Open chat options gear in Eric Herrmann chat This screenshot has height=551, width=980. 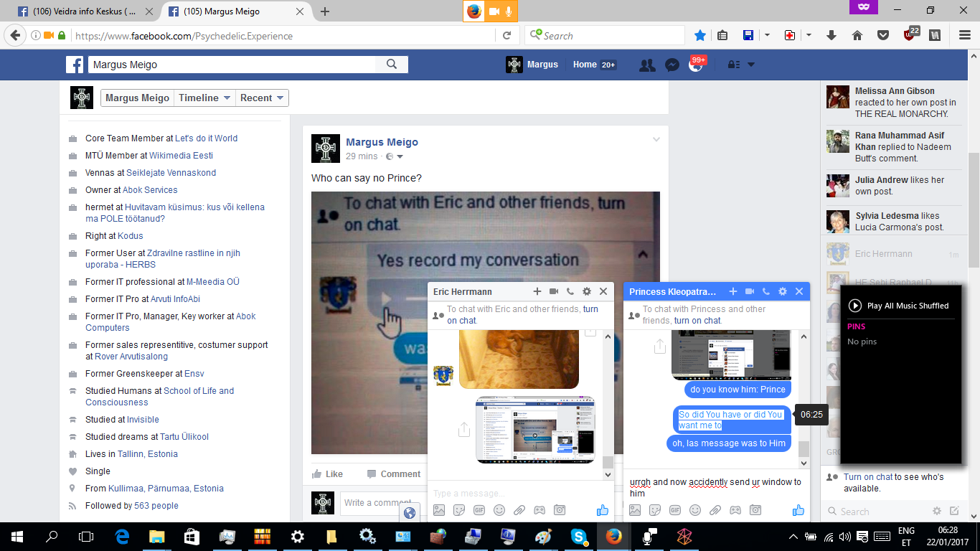(587, 291)
